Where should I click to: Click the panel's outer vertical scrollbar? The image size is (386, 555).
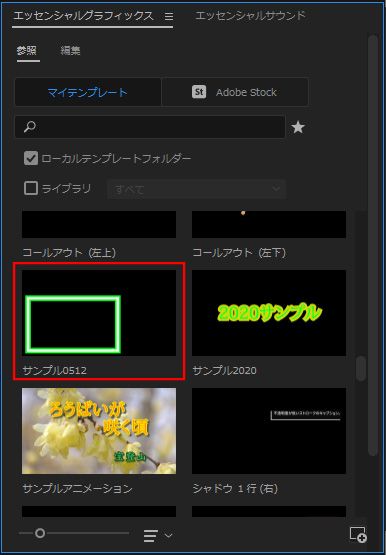point(373,245)
